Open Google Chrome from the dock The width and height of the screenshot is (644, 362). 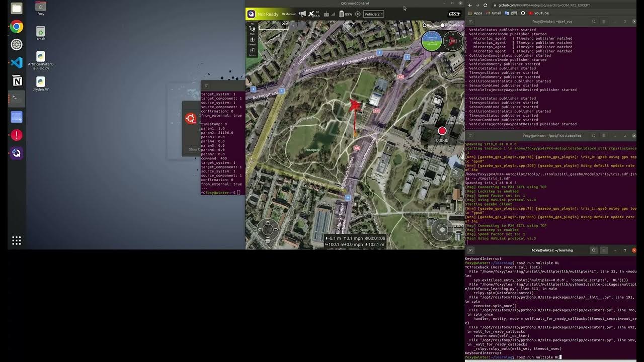pos(17,27)
